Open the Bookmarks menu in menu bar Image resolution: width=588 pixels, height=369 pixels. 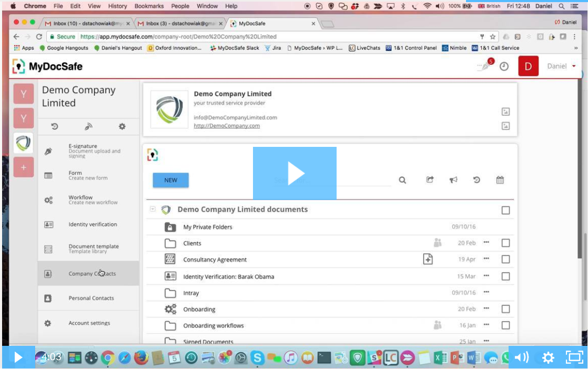point(149,6)
